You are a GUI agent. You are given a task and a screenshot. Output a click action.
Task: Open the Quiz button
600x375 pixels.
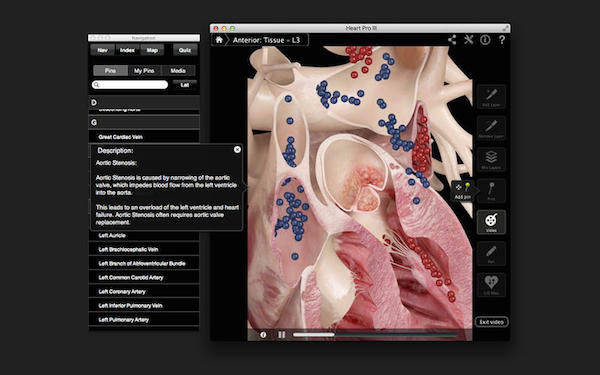pos(185,50)
